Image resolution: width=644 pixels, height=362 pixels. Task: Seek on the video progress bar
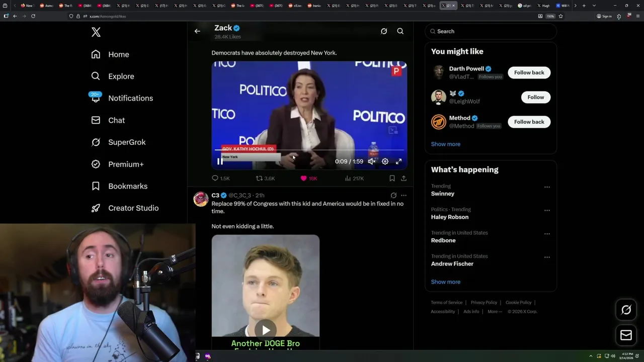pyautogui.click(x=309, y=150)
